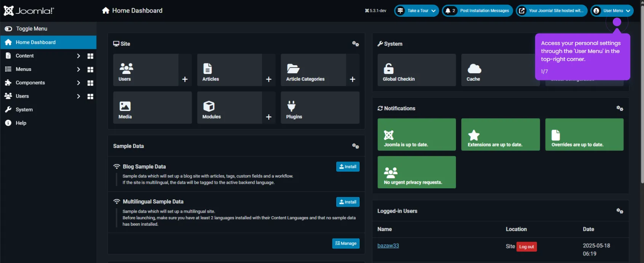Viewport: 644px width, 263px height.
Task: Open the Plugins quick icon tile
Action: [320, 107]
